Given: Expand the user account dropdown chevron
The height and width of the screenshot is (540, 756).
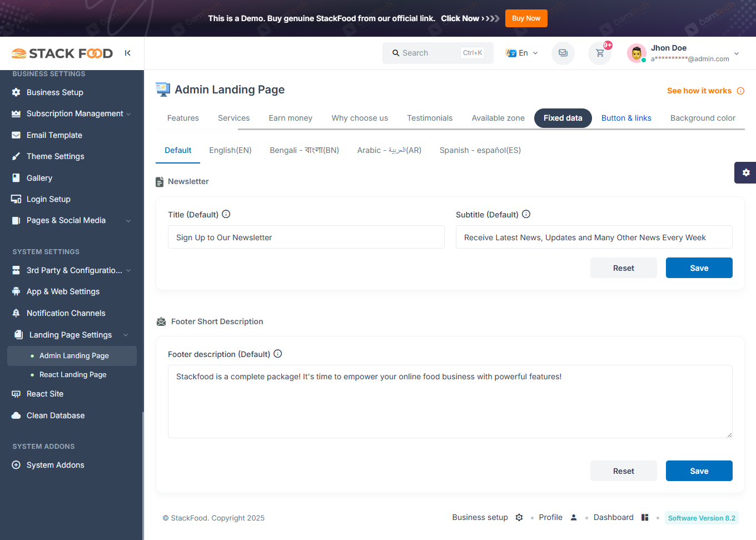Looking at the screenshot, I should coord(737,53).
